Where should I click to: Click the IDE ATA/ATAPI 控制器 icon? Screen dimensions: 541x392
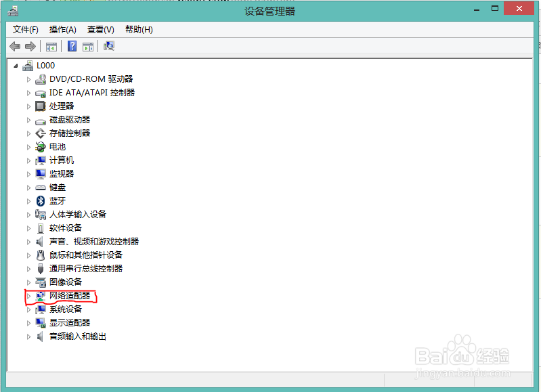pyautogui.click(x=41, y=93)
